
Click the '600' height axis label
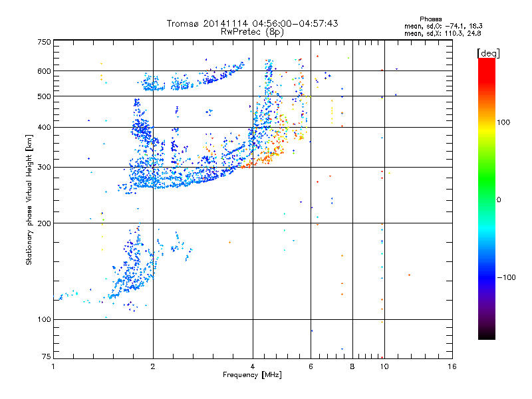pos(44,71)
